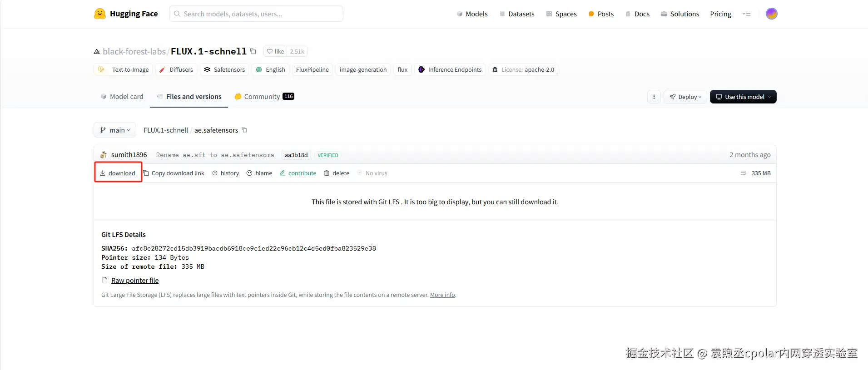Select the image-generation tag
Screen dimensions: 868x370
(363, 69)
